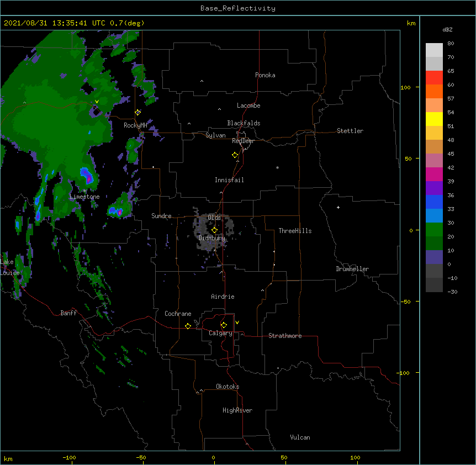
Task: Click the Cochrane town label
Action: [x=178, y=314]
